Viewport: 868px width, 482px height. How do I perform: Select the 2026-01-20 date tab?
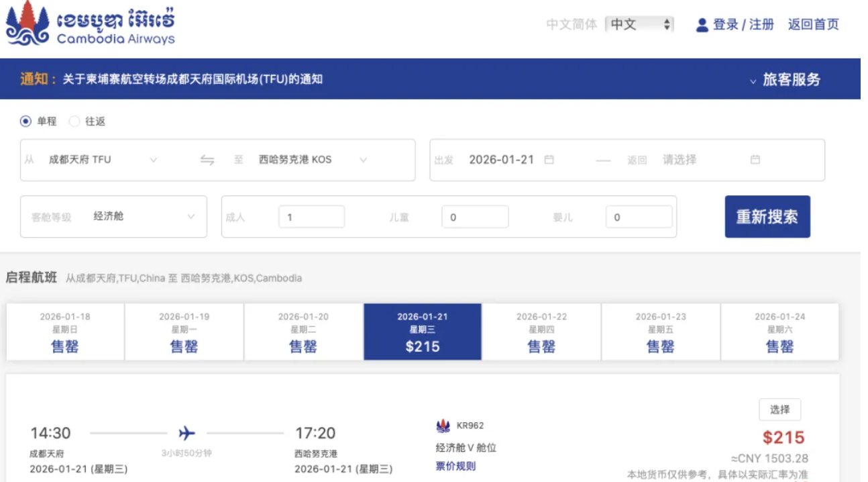click(303, 332)
